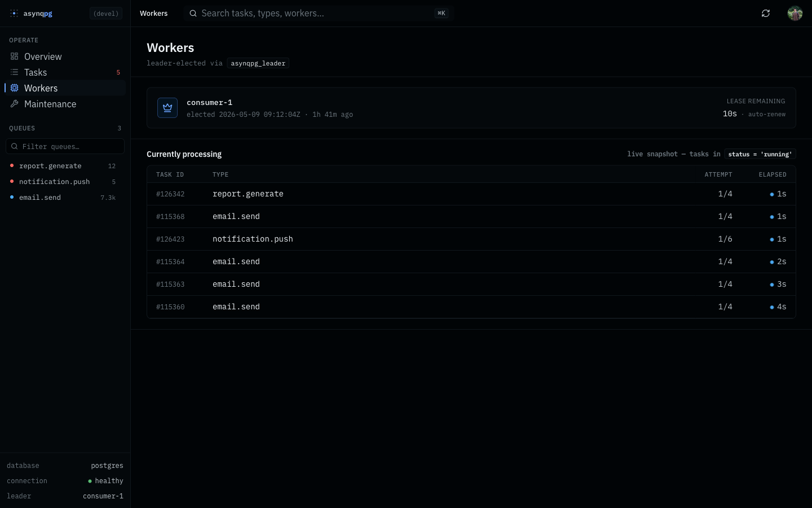Click the consumer-1 leader name in card
The image size is (812, 508).
(x=210, y=102)
